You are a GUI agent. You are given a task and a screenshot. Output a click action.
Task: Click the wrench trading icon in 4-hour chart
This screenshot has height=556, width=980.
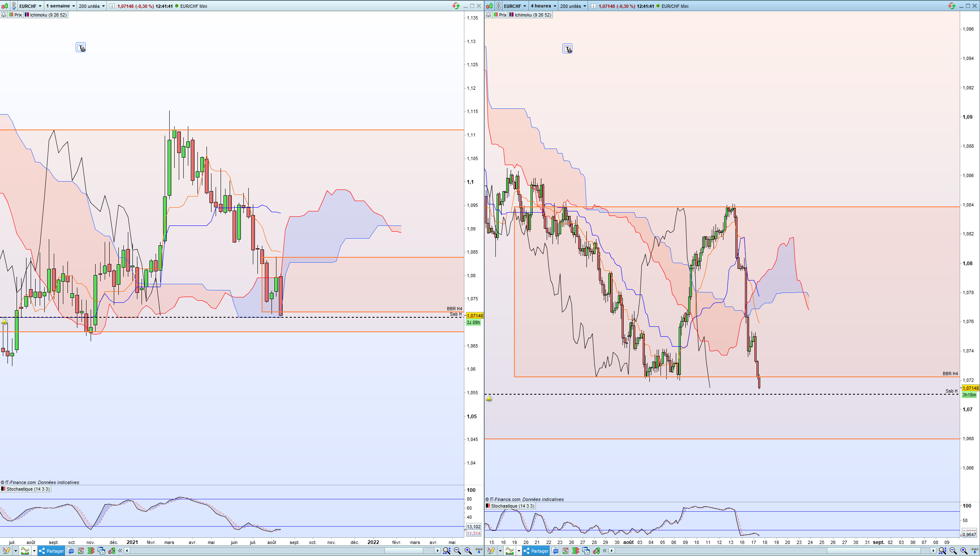click(596, 551)
